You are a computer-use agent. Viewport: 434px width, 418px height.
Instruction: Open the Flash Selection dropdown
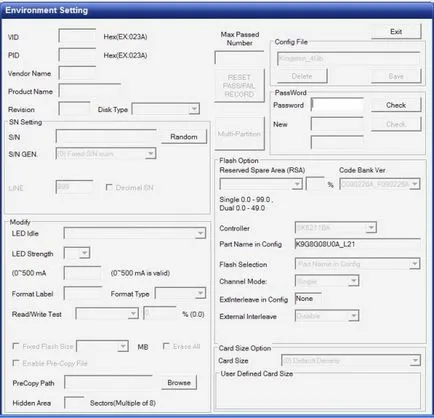(x=358, y=264)
